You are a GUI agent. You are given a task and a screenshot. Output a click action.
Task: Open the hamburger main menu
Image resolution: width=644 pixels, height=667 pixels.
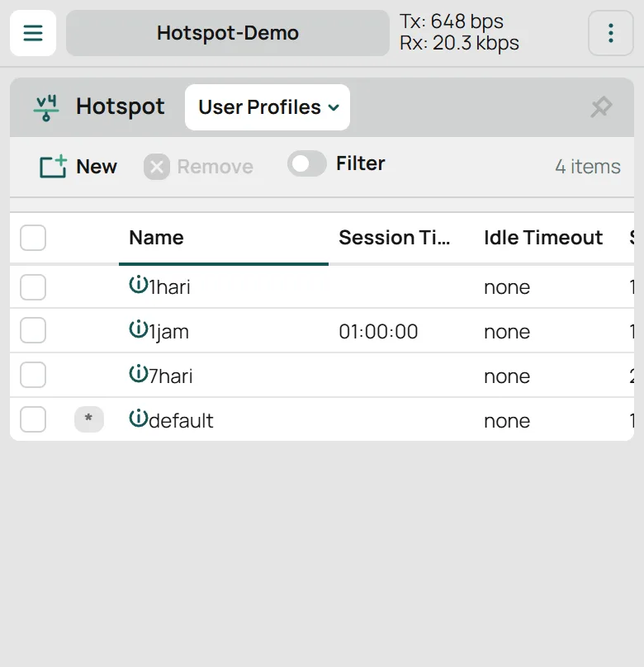[33, 33]
